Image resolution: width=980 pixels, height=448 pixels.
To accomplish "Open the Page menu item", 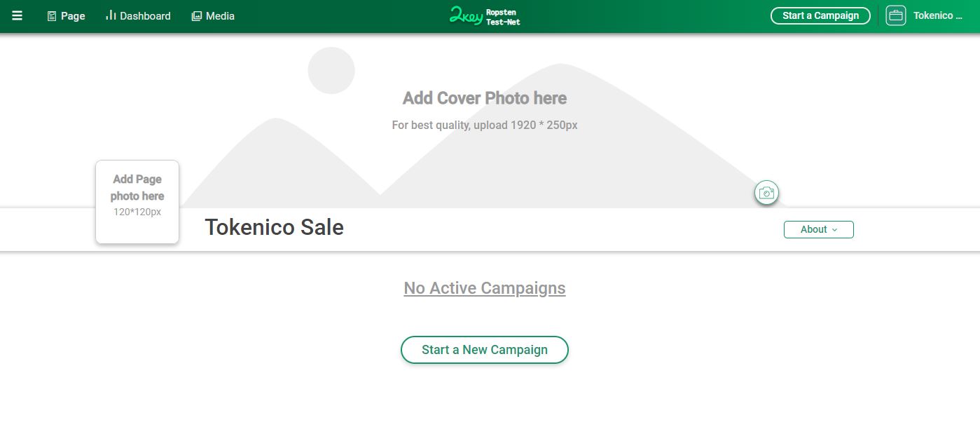I will 67,16.
